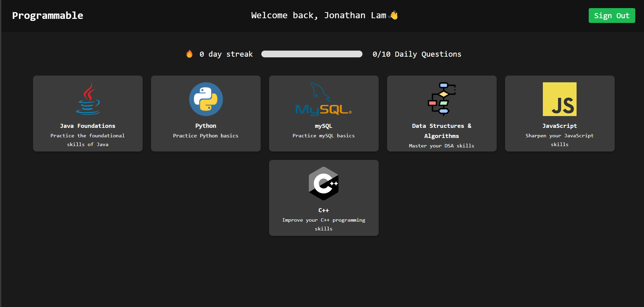Screen dimensions: 644x307
Task: Click 'Master your DSA skills' description
Action: pos(442,146)
